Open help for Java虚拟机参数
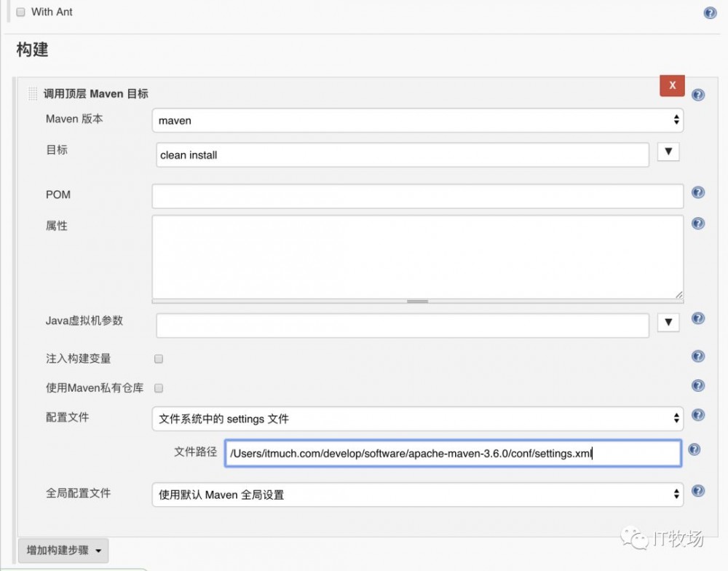 coord(697,318)
